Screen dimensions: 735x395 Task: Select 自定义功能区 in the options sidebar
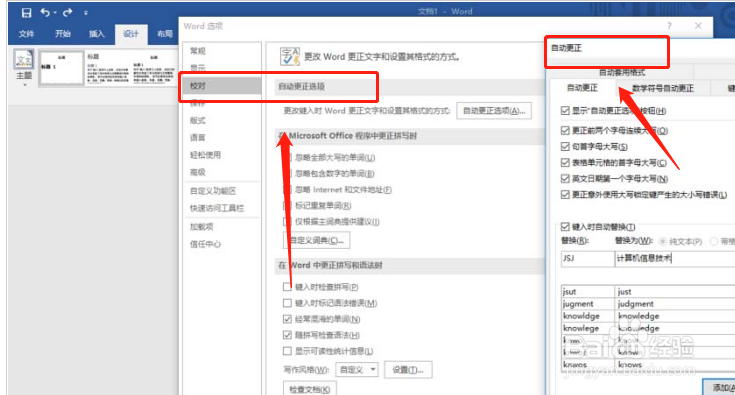tap(213, 191)
